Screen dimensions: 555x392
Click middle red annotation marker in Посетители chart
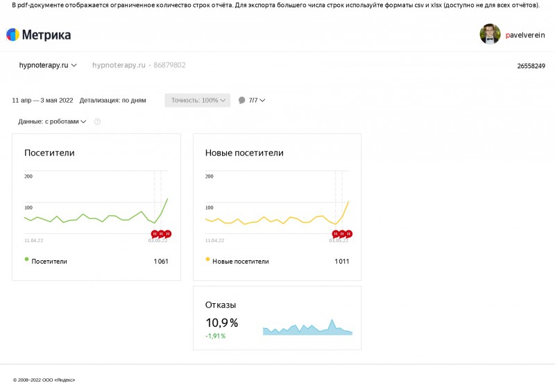[x=161, y=234]
